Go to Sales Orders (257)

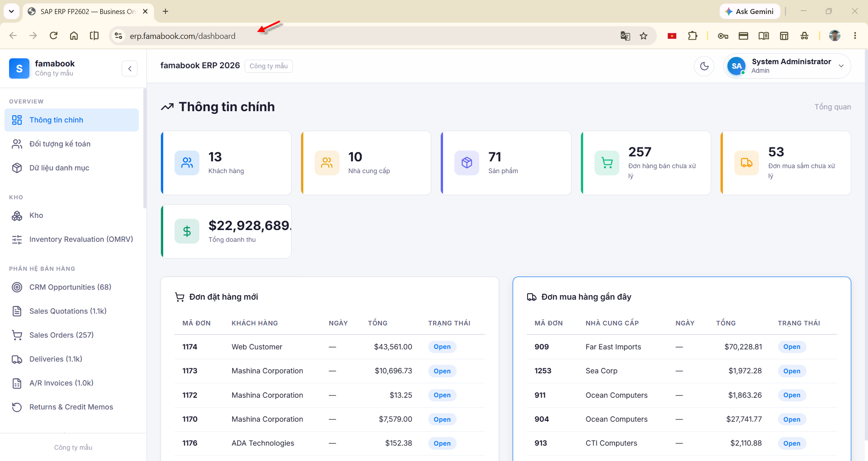71,335
